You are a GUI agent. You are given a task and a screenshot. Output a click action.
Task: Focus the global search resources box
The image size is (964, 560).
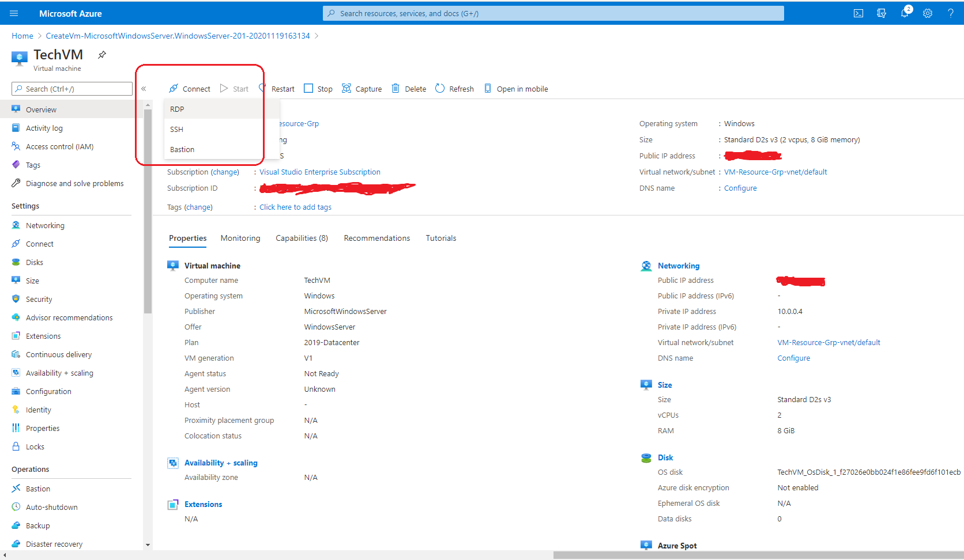click(553, 13)
